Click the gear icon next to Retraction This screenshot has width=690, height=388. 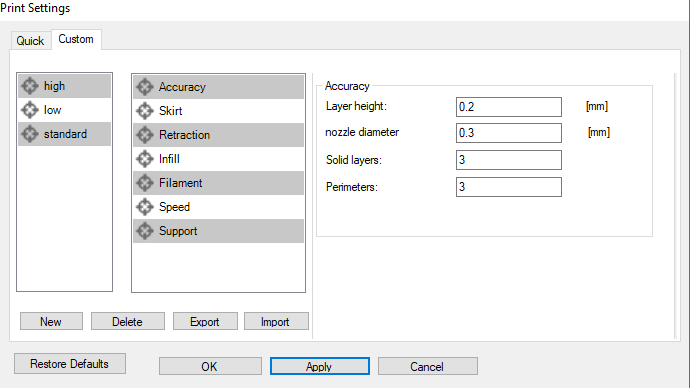145,135
